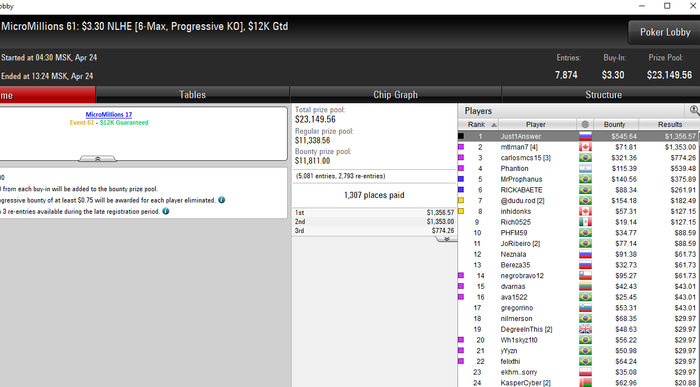Click the Slovenia flag next to gregorrino

point(585,308)
